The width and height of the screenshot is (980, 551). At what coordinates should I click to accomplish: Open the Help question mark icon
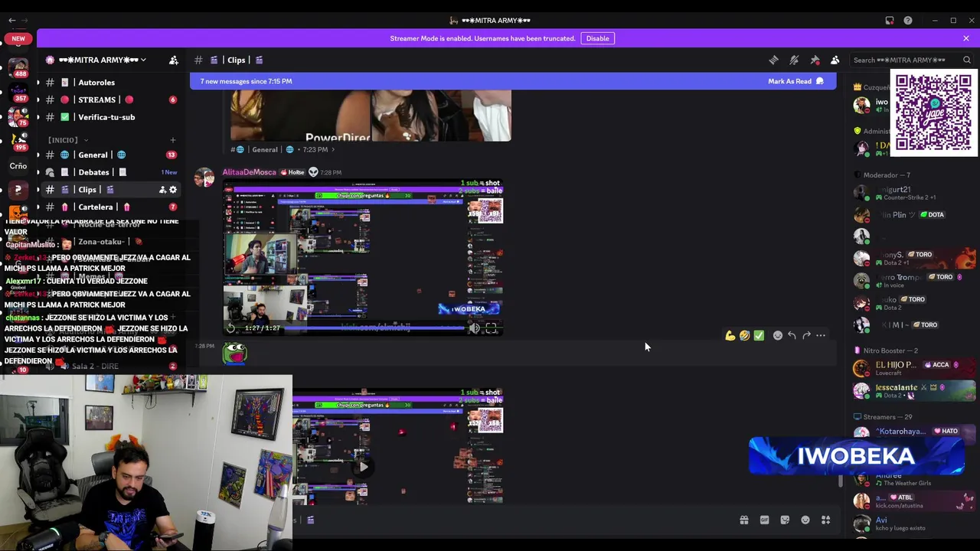(x=908, y=21)
